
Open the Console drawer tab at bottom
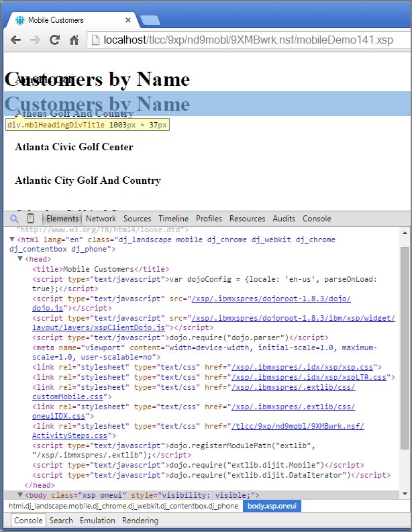28,521
